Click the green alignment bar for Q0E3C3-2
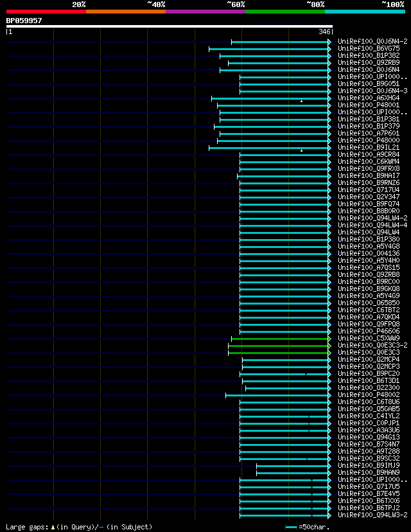This screenshot has height=532, width=411. (279, 346)
